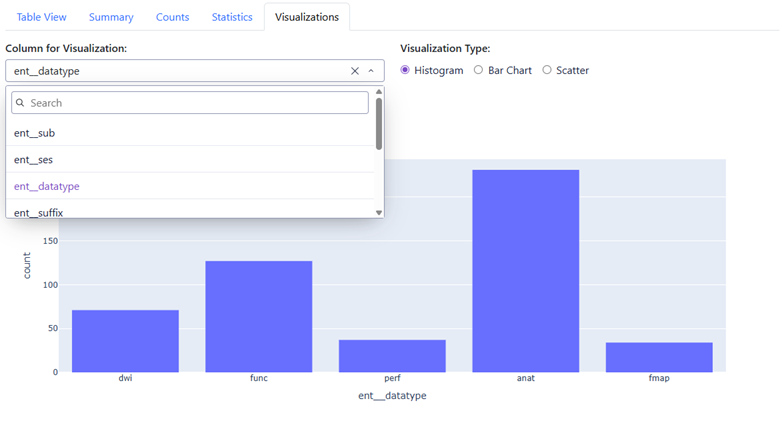Image resolution: width=782 pixels, height=423 pixels.
Task: Go to the Counts tab
Action: point(173,17)
